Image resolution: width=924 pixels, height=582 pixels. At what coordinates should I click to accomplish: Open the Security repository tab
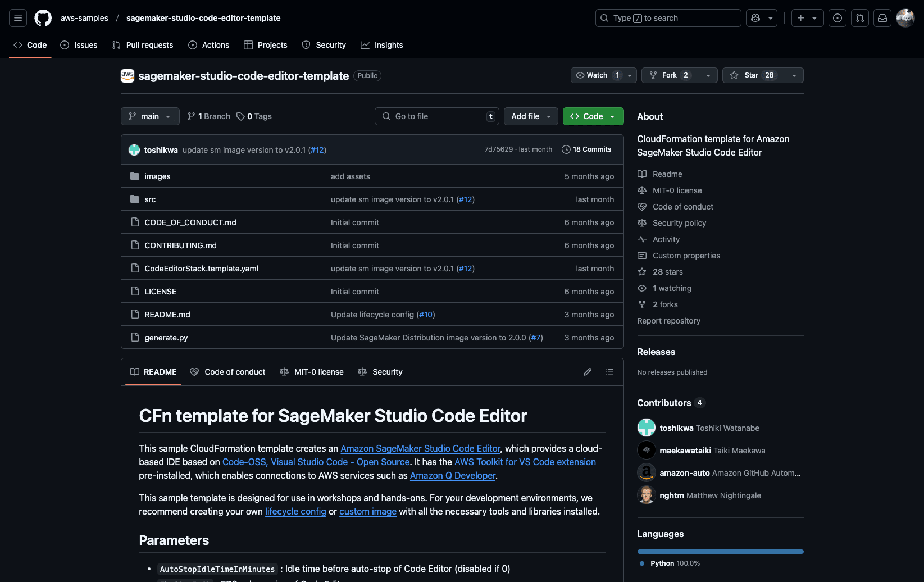[324, 45]
